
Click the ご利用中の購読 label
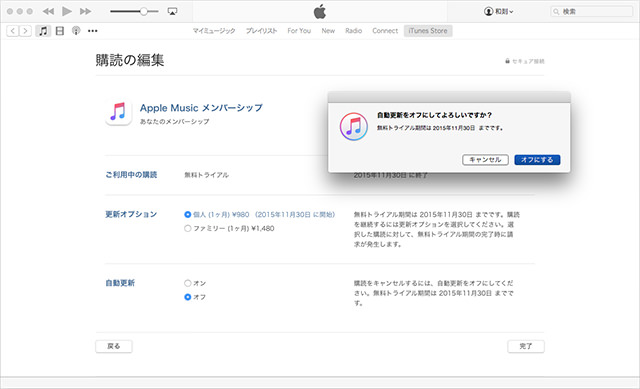click(131, 175)
